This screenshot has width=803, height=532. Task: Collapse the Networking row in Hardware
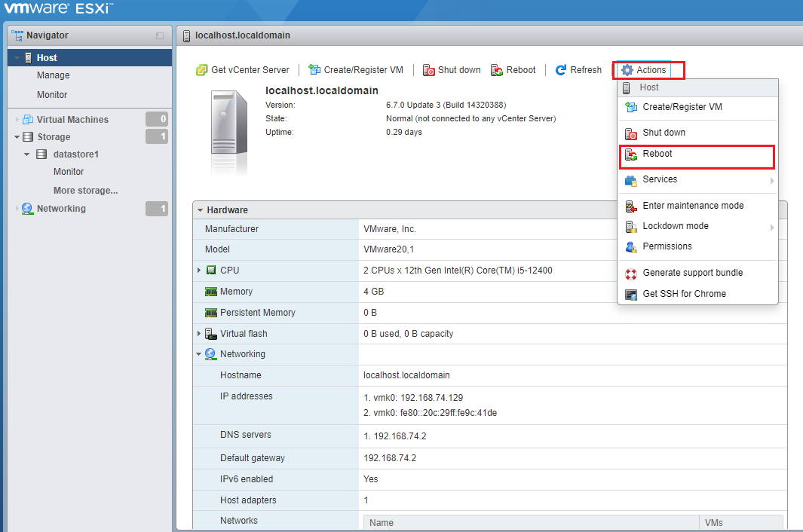point(199,354)
